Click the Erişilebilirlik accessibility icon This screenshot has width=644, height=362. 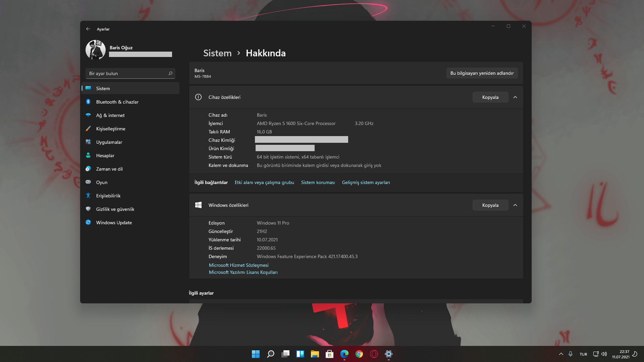(x=88, y=195)
